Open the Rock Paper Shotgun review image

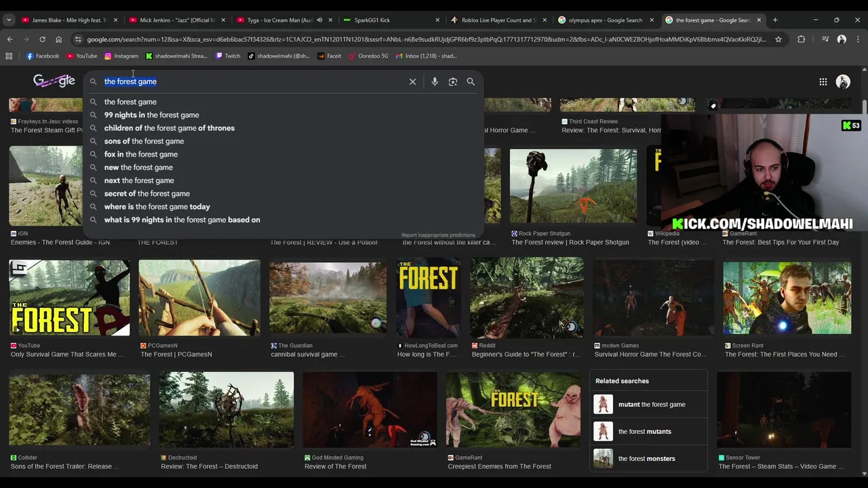pyautogui.click(x=573, y=186)
